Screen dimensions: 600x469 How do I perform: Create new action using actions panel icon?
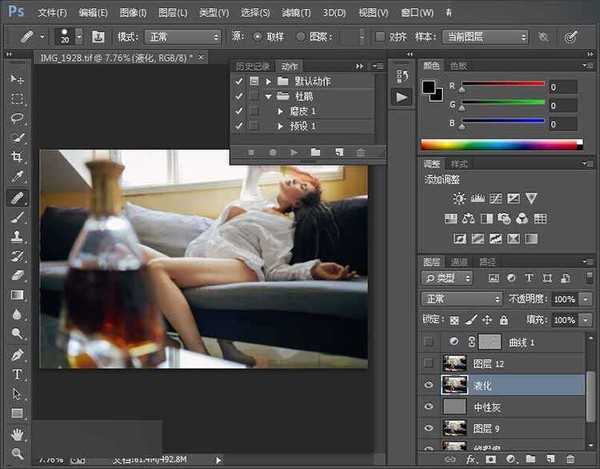(338, 152)
